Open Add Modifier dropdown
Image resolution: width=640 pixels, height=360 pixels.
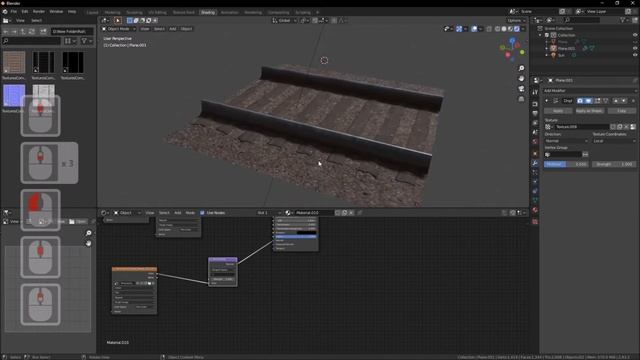coord(589,91)
